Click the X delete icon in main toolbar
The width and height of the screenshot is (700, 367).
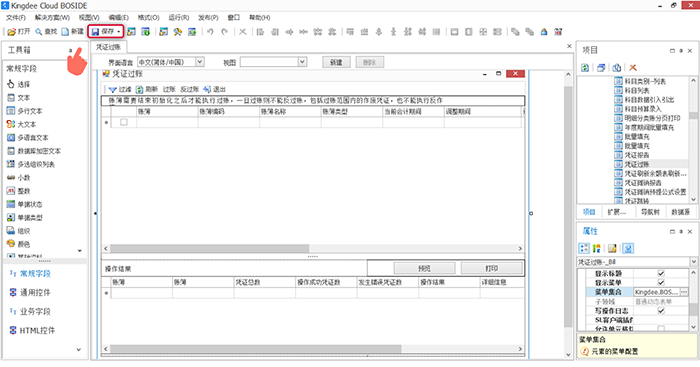tap(242, 32)
